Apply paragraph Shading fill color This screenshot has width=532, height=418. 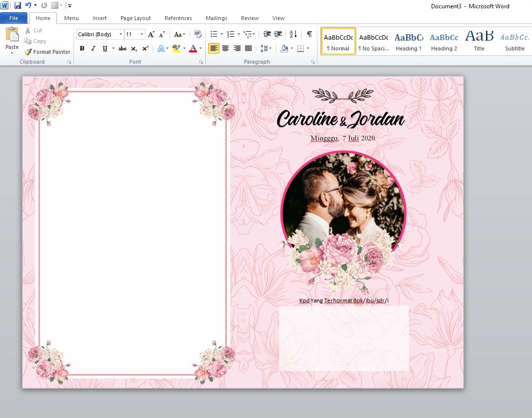284,48
